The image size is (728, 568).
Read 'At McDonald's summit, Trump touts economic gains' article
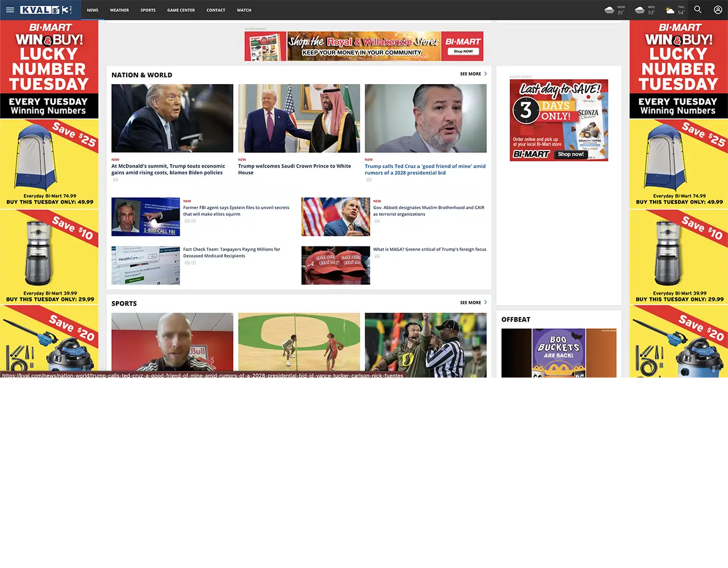tap(168, 169)
